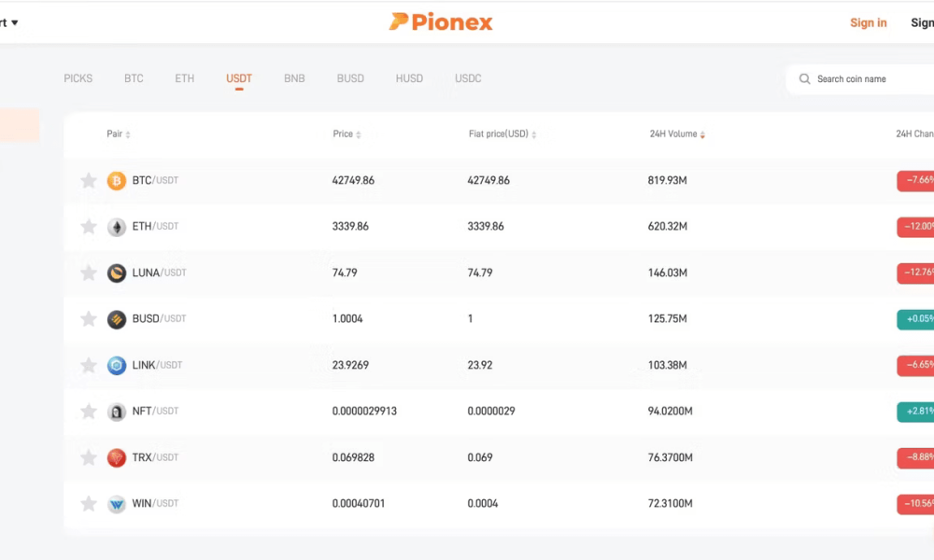Viewport: 934px width, 560px height.
Task: Star the NFT/USDT pair
Action: pos(88,412)
